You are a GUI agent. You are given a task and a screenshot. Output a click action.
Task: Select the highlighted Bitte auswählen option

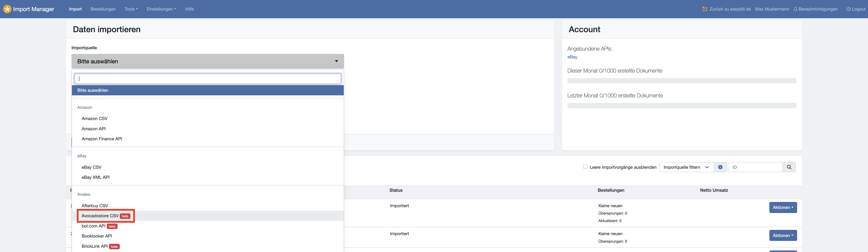pyautogui.click(x=208, y=90)
